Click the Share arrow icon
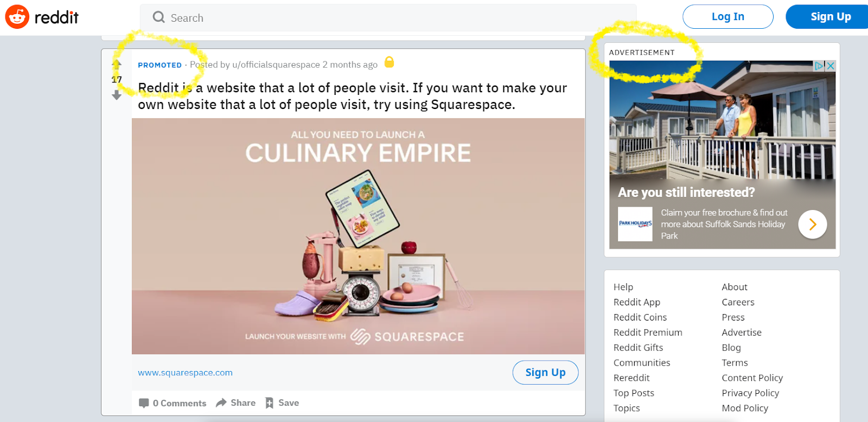868x422 pixels. click(x=221, y=402)
